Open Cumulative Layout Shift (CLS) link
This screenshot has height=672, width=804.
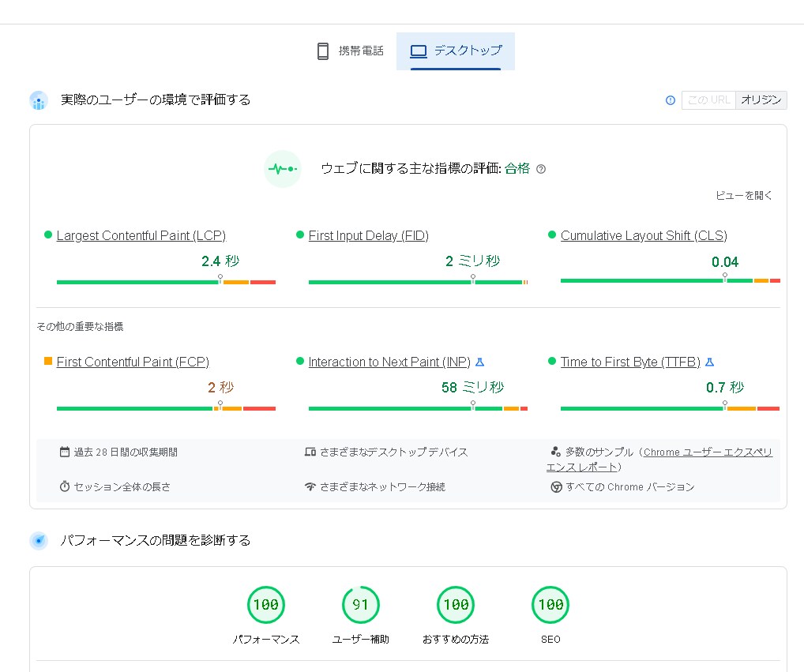(644, 236)
